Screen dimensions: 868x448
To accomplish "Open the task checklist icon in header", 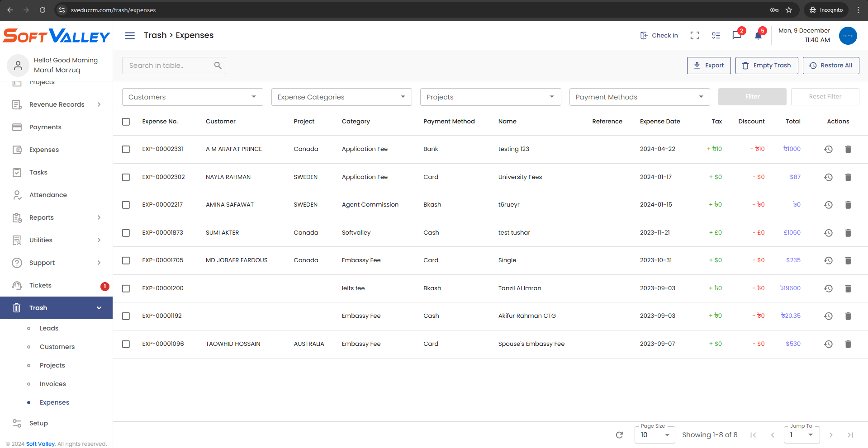I will tap(716, 36).
